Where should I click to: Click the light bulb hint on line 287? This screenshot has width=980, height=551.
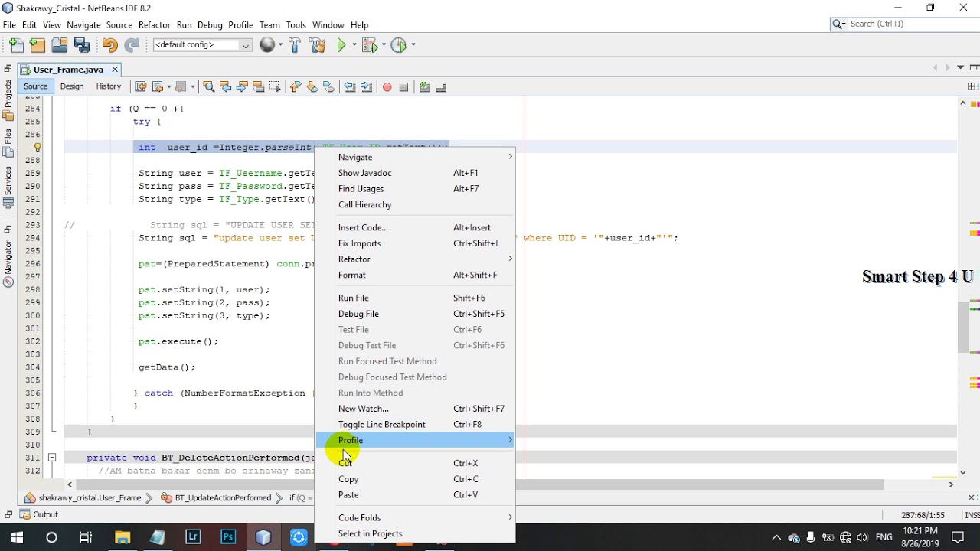pos(37,147)
